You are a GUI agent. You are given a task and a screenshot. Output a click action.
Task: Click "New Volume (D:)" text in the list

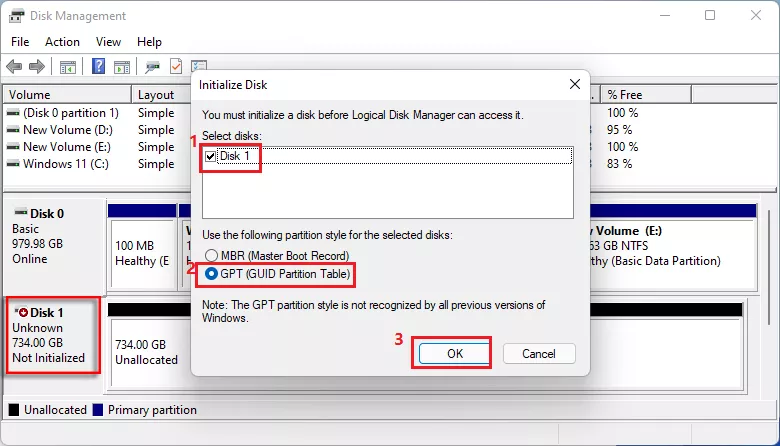[x=68, y=130]
